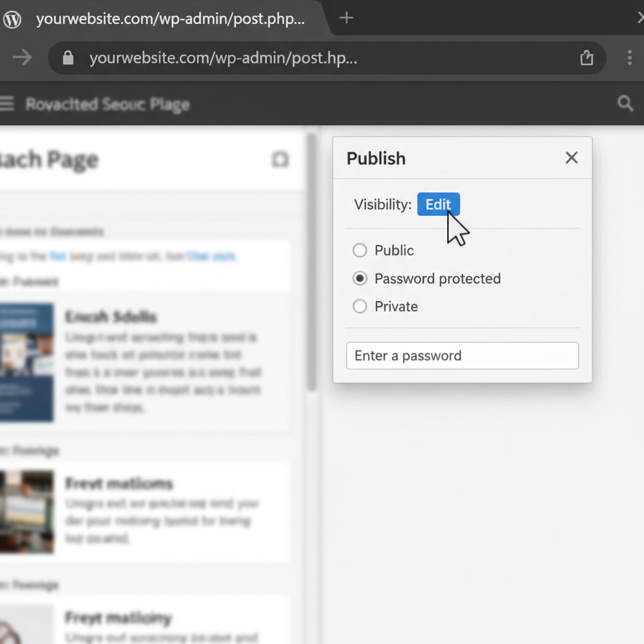This screenshot has width=644, height=644.
Task: Click the Edit button next to Visibility
Action: click(x=438, y=204)
